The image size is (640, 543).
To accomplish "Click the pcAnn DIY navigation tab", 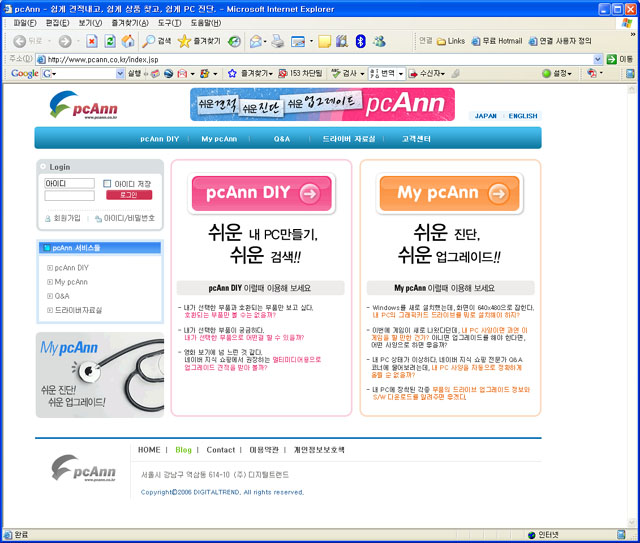I will point(160,139).
